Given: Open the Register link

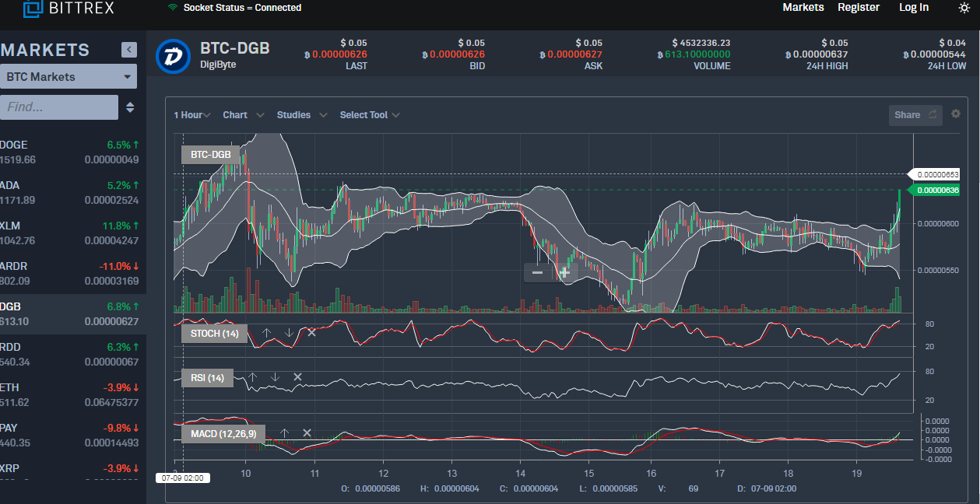Looking at the screenshot, I should (859, 7).
